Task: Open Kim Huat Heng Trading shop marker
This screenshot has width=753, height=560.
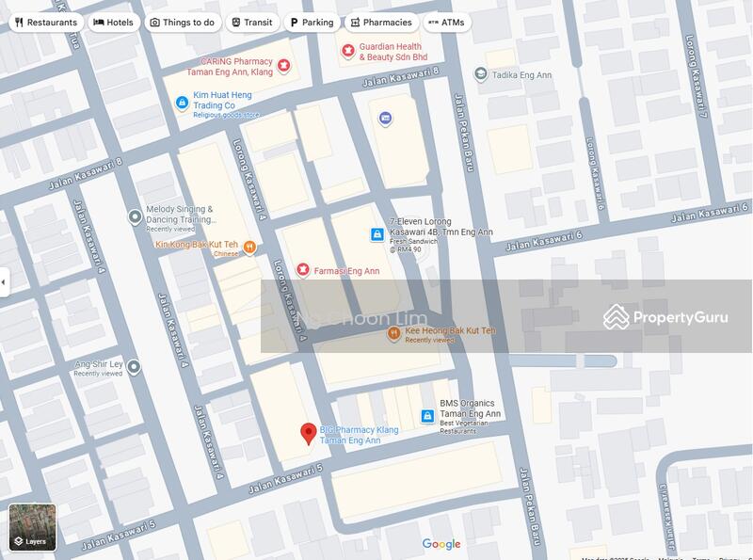Action: 182,103
